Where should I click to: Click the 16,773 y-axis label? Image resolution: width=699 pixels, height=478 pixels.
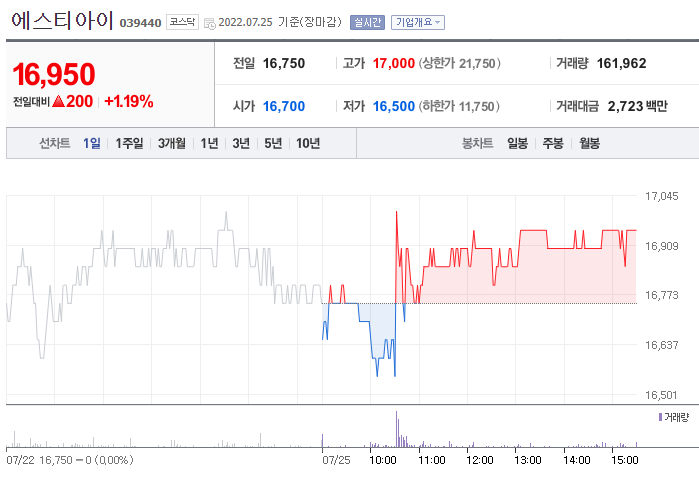(x=662, y=295)
